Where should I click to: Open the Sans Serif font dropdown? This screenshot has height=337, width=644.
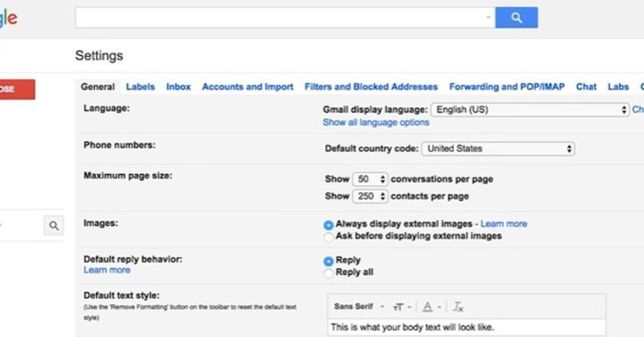[359, 306]
